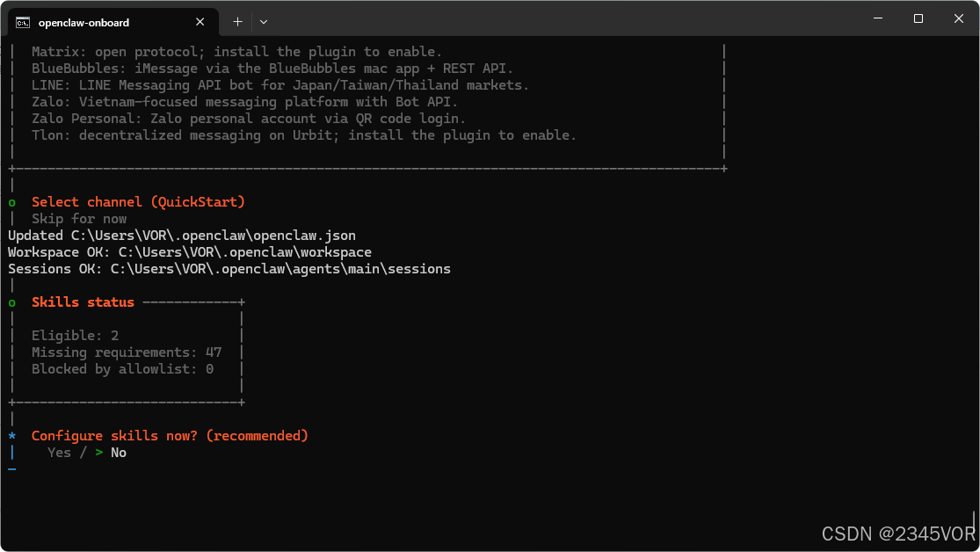Image resolution: width=980 pixels, height=552 pixels.
Task: Click the Missing requirements: 47 line
Action: pos(127,352)
